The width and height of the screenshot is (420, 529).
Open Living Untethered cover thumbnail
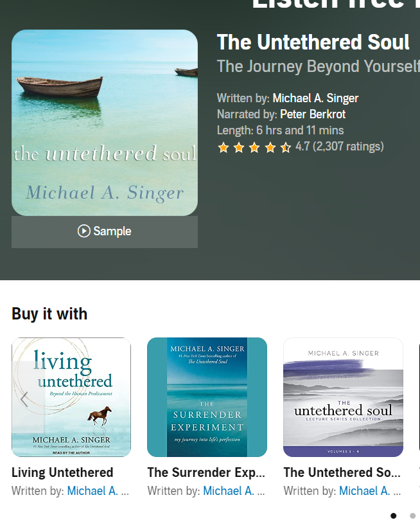tap(71, 397)
